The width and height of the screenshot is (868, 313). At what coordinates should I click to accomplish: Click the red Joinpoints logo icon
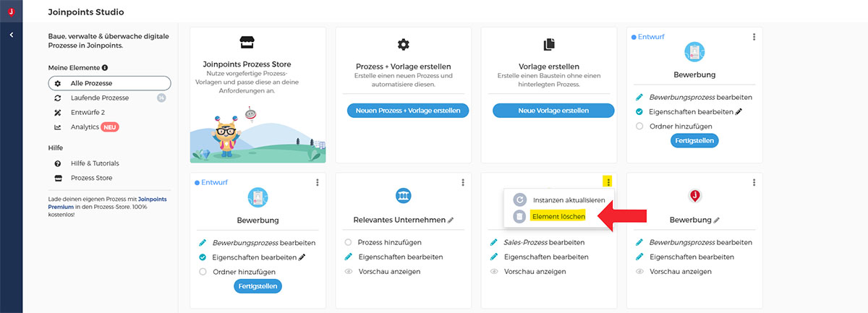[11, 12]
